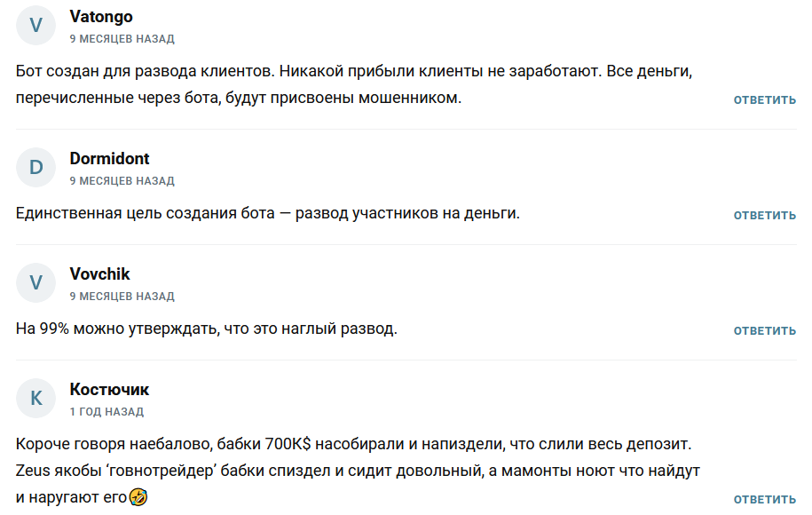This screenshot has height=515, width=812.
Task: Open the Dormidont username
Action: click(x=109, y=159)
